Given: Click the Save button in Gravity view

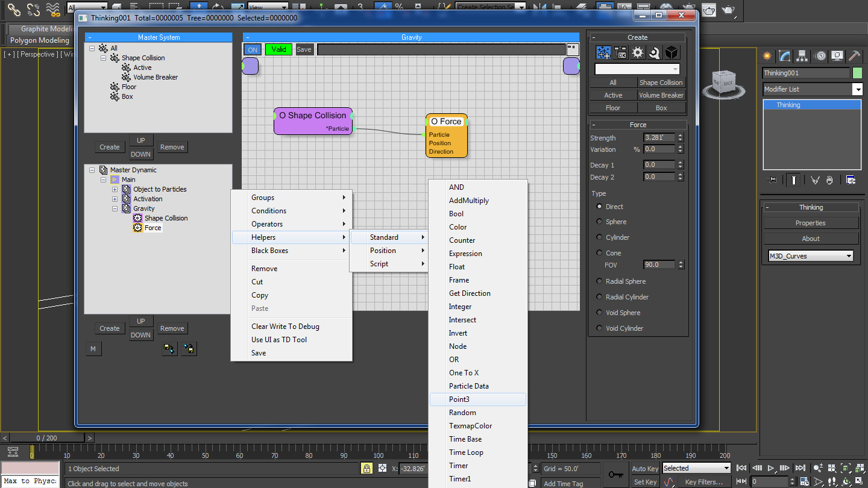Looking at the screenshot, I should pyautogui.click(x=304, y=49).
